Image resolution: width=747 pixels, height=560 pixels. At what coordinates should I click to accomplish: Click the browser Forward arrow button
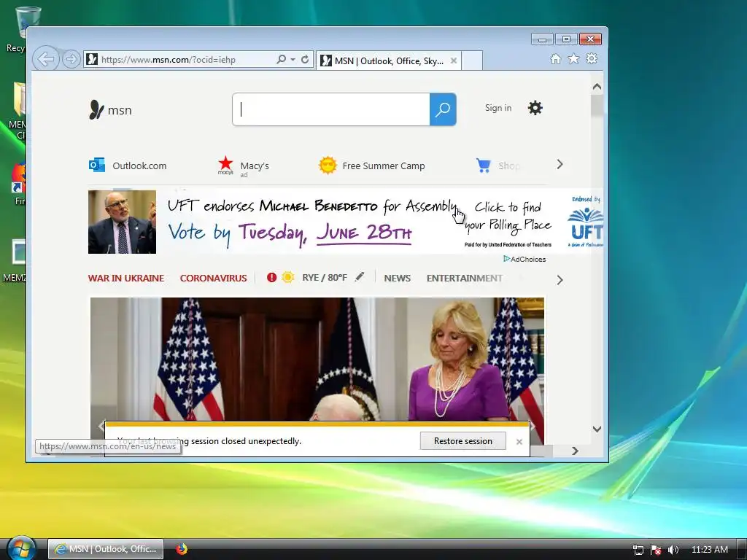pyautogui.click(x=71, y=60)
